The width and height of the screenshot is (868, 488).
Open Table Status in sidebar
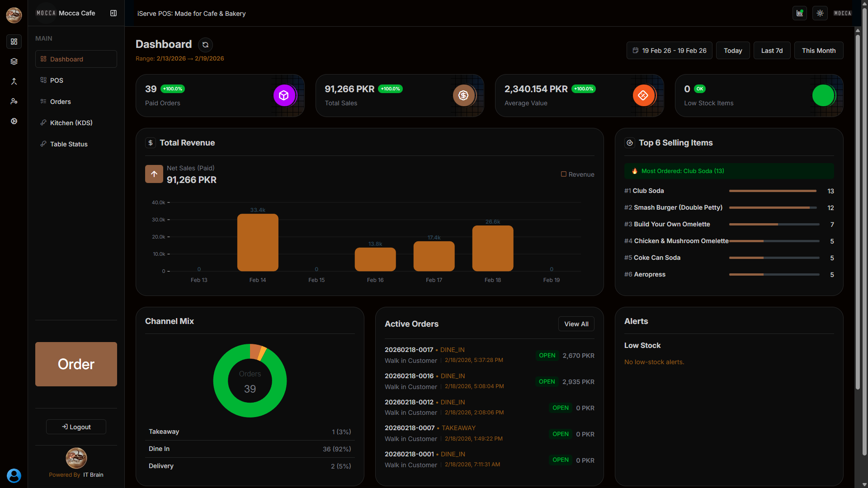[69, 144]
